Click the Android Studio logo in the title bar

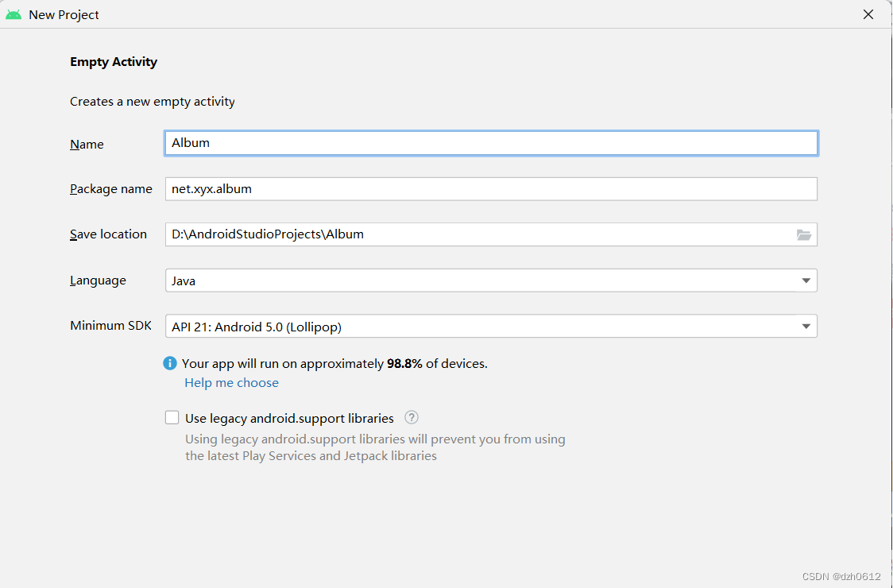[14, 14]
